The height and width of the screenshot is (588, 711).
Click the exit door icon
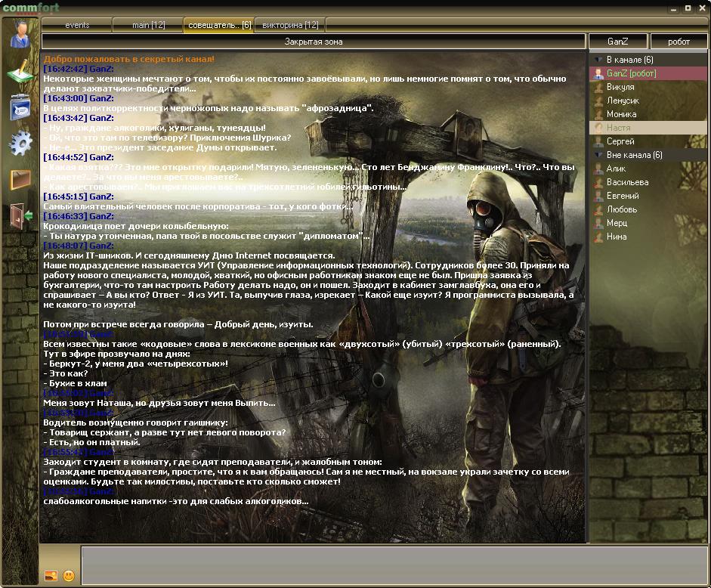tap(20, 216)
